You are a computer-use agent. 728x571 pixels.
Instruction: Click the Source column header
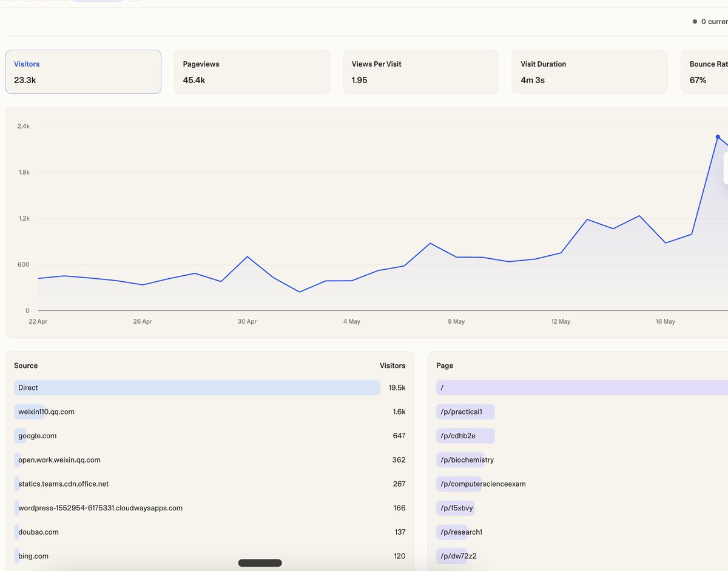(26, 366)
